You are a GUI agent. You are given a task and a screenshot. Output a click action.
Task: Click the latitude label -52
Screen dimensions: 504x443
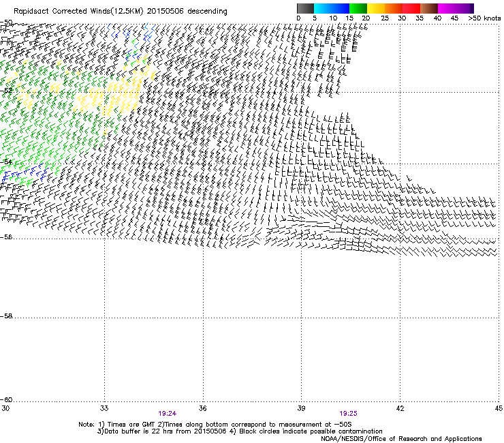[x=6, y=90]
